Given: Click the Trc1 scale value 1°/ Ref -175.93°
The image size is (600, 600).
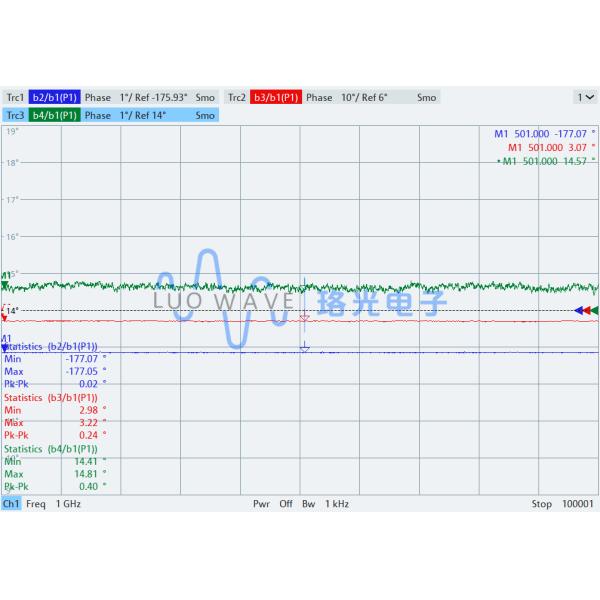Looking at the screenshot, I should click(x=153, y=98).
